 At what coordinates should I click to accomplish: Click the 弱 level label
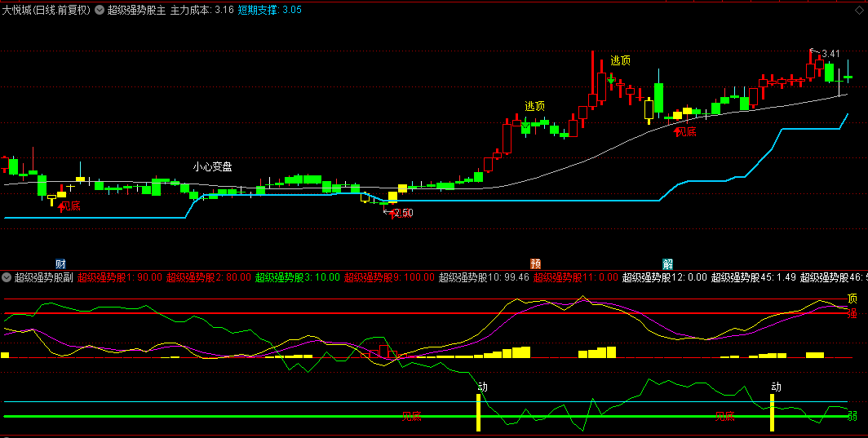pos(852,416)
